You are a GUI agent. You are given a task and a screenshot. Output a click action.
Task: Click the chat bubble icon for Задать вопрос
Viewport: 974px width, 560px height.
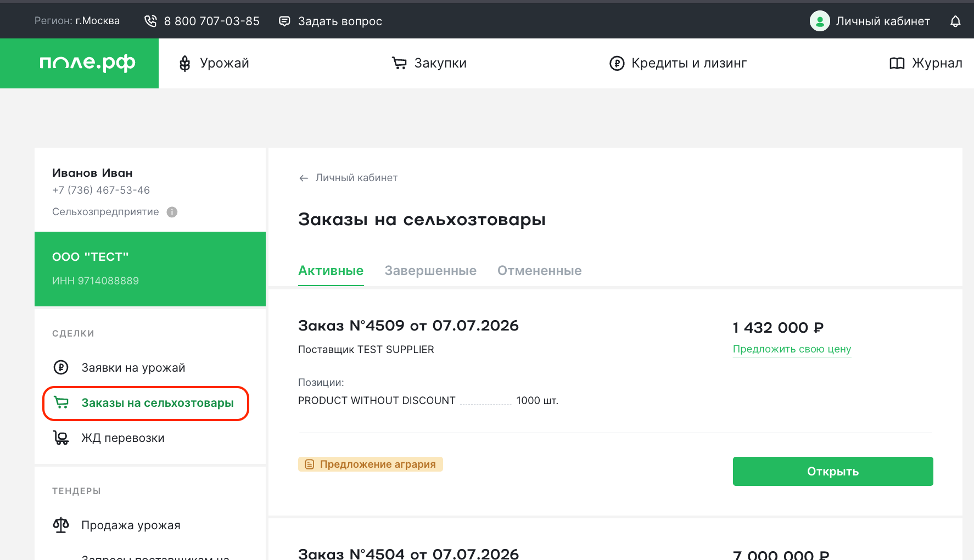coord(284,21)
